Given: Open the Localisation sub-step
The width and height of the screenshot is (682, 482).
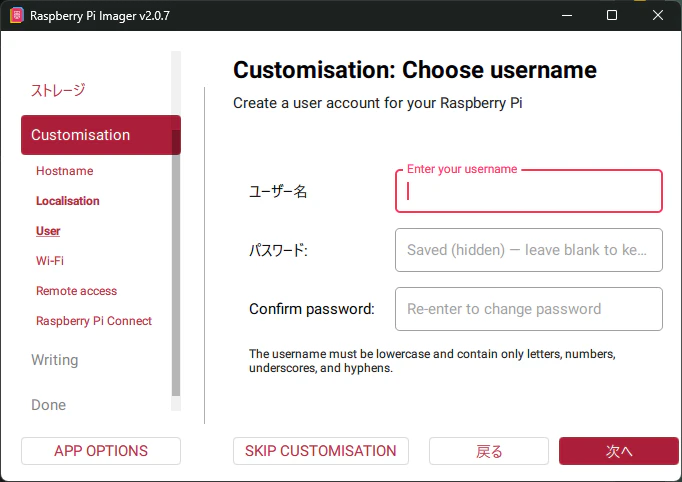Looking at the screenshot, I should tap(67, 201).
